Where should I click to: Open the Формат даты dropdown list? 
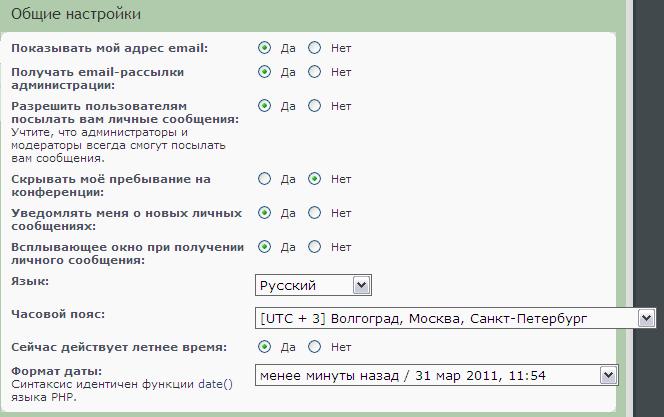[436, 375]
